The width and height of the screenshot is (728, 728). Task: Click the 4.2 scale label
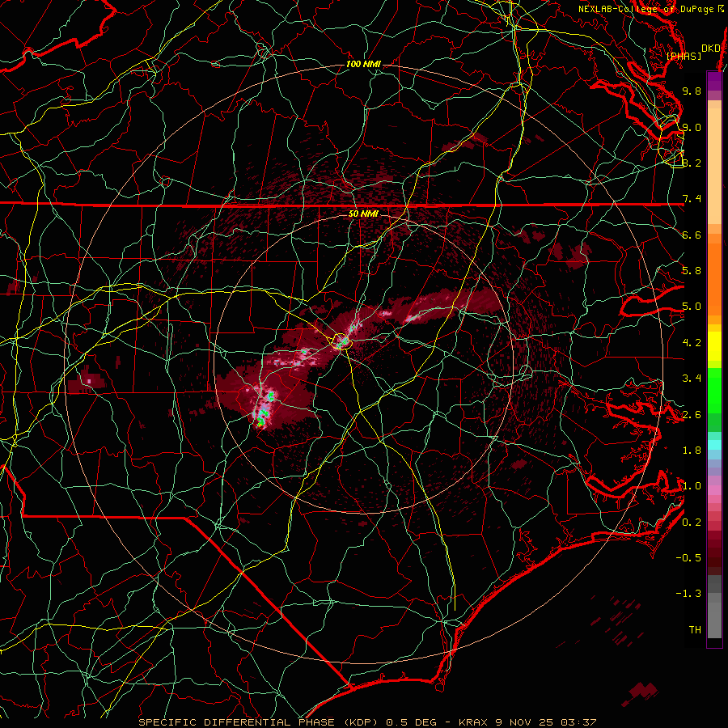(692, 343)
